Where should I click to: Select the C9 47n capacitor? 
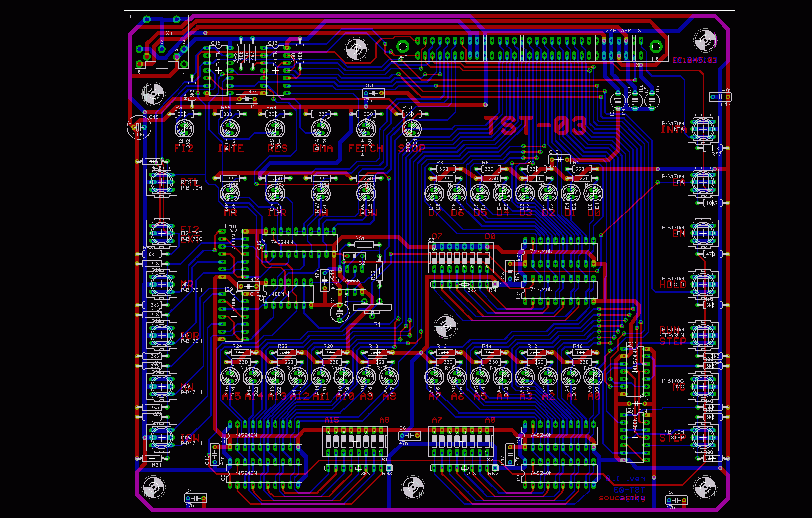(247, 99)
